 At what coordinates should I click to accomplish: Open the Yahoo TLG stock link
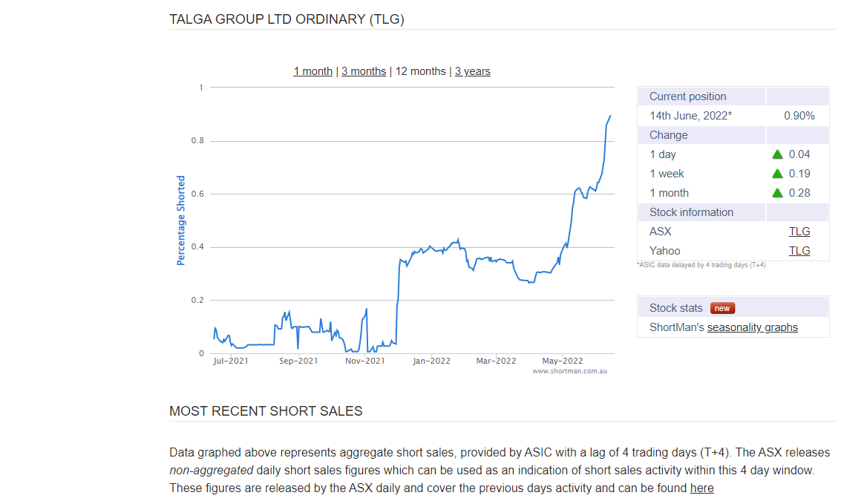tap(799, 251)
